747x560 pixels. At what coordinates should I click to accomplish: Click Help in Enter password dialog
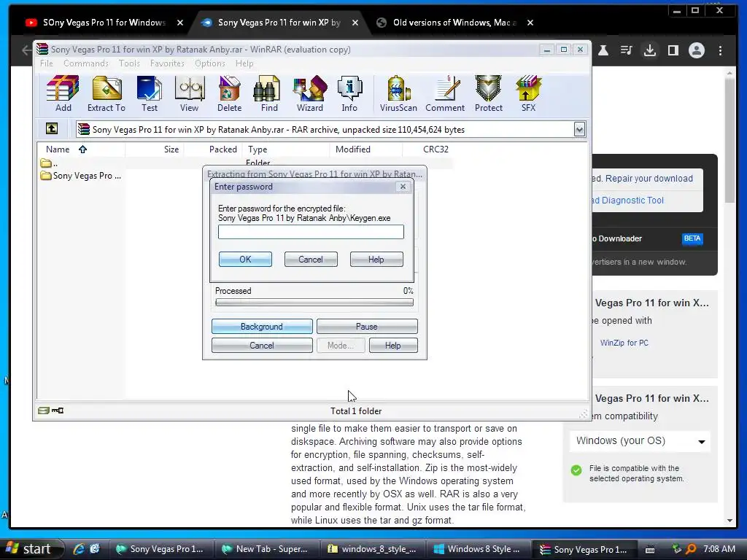point(376,259)
